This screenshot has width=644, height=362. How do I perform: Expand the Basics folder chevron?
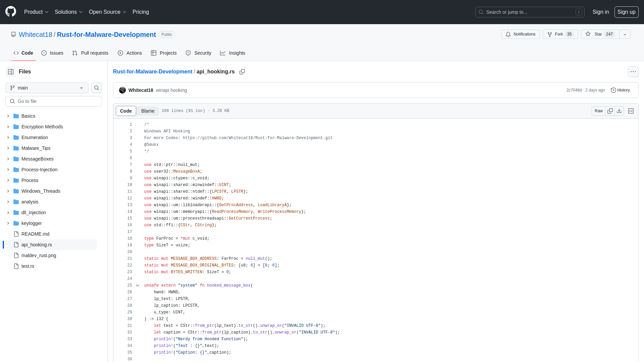[x=8, y=116]
